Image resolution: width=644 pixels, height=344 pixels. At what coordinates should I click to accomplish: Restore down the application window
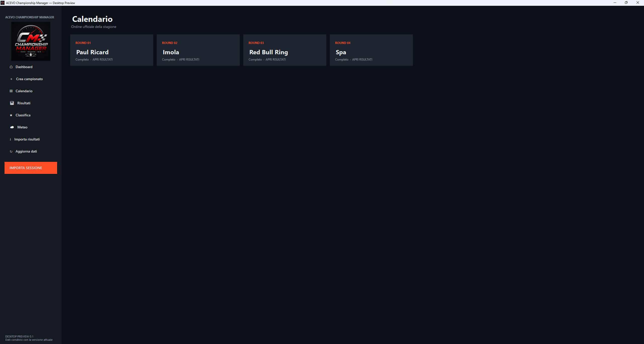[626, 3]
